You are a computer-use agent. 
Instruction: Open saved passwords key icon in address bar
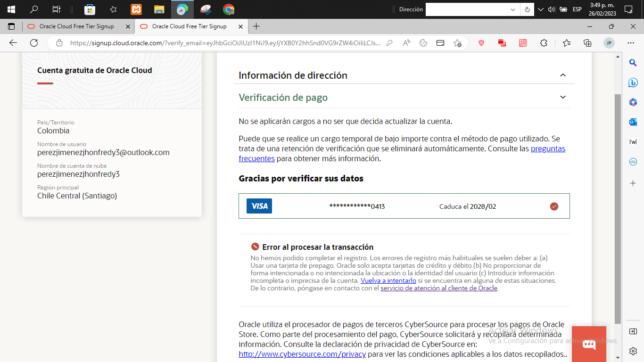(389, 43)
